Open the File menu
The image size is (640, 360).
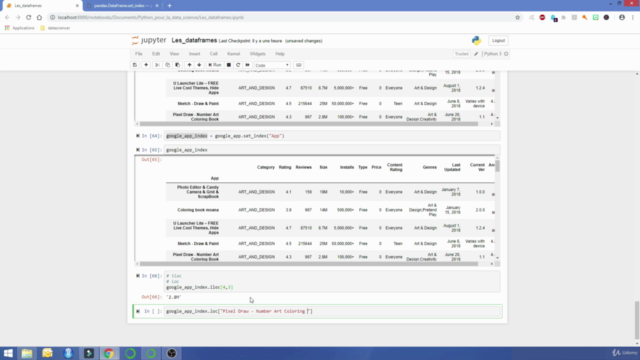[139, 54]
